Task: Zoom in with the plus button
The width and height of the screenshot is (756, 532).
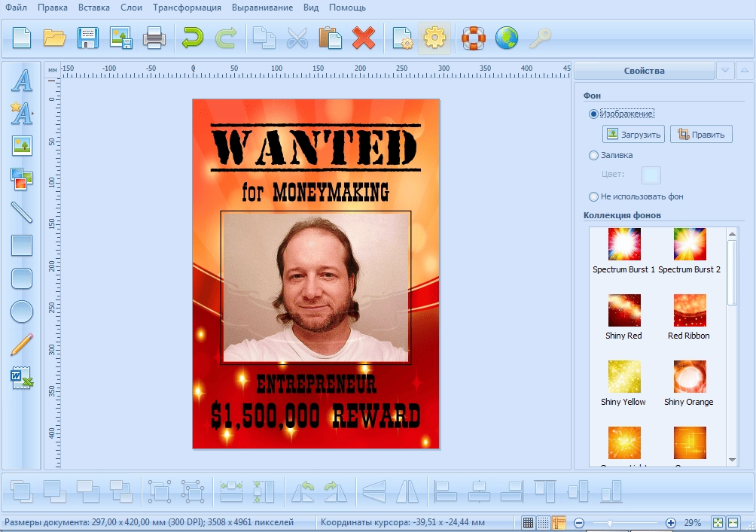Action: click(x=671, y=523)
